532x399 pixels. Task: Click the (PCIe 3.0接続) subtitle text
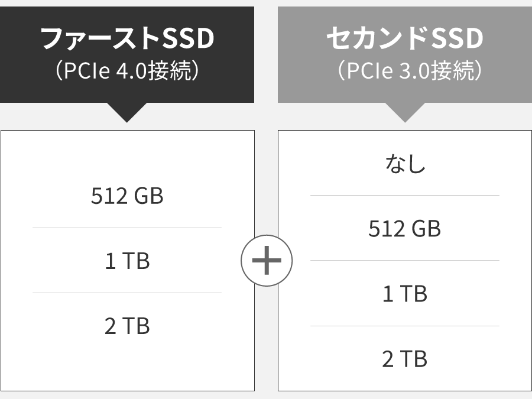(x=410, y=70)
